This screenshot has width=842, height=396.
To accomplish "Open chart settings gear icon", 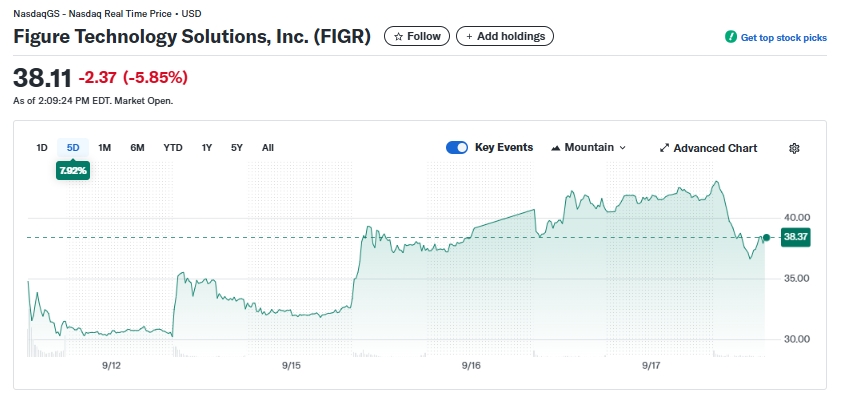I will (x=794, y=148).
